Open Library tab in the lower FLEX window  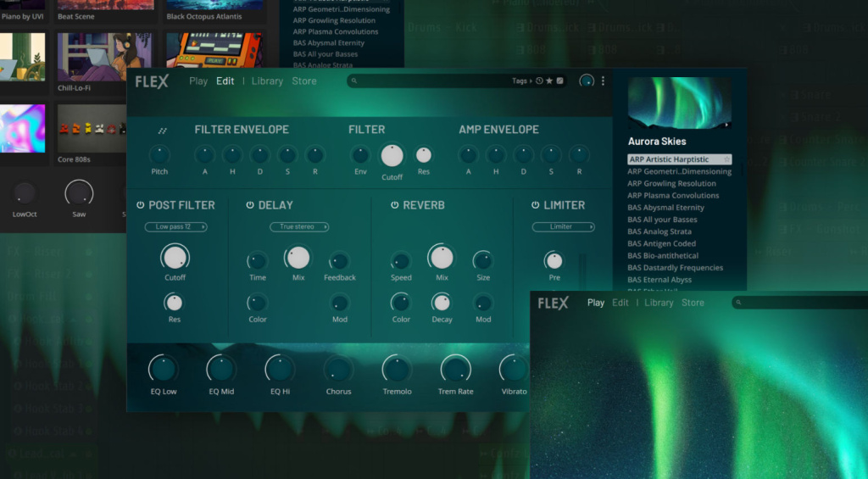click(x=659, y=303)
